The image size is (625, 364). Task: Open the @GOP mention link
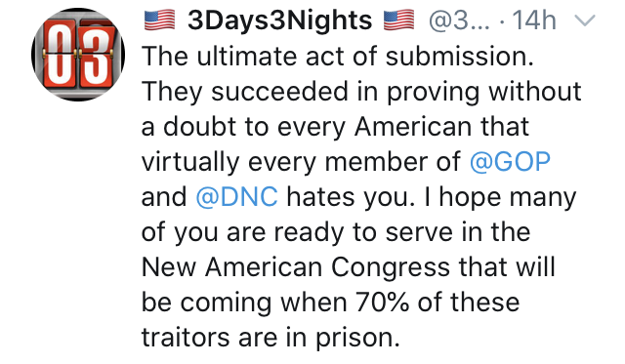pyautogui.click(x=510, y=162)
